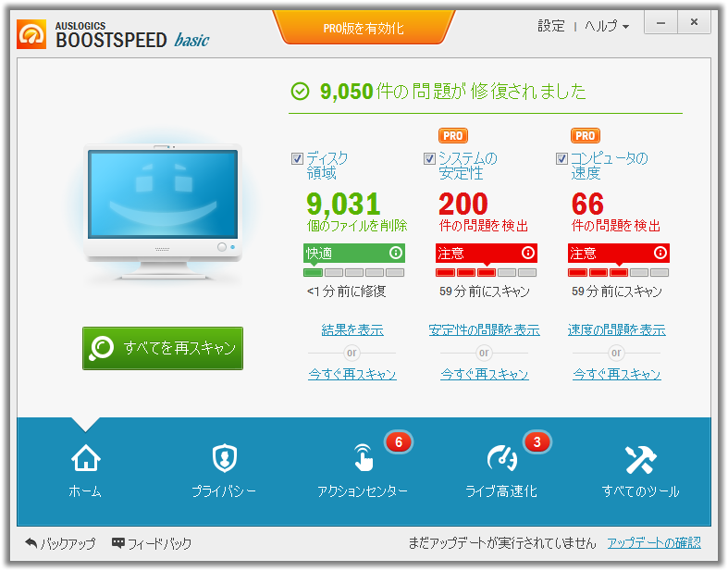Select the ライブ高速化 tab label
The image size is (728, 571).
tap(501, 491)
